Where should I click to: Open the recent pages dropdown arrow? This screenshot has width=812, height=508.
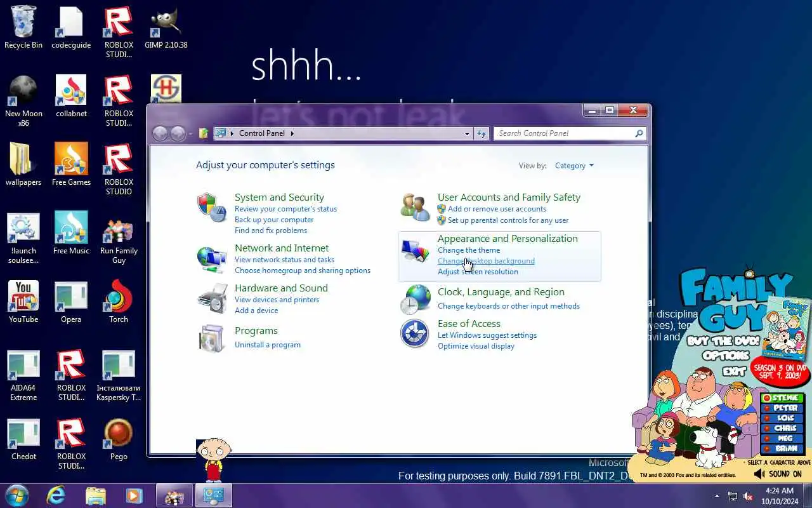(x=191, y=133)
